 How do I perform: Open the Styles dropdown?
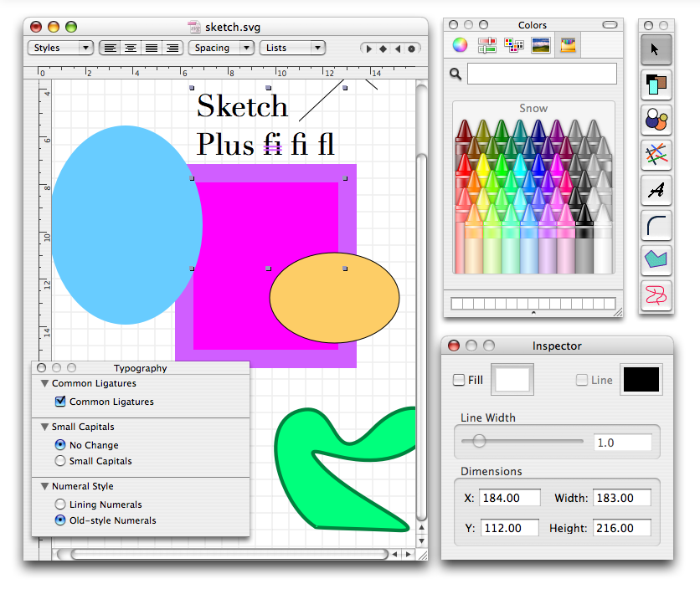pyautogui.click(x=60, y=48)
